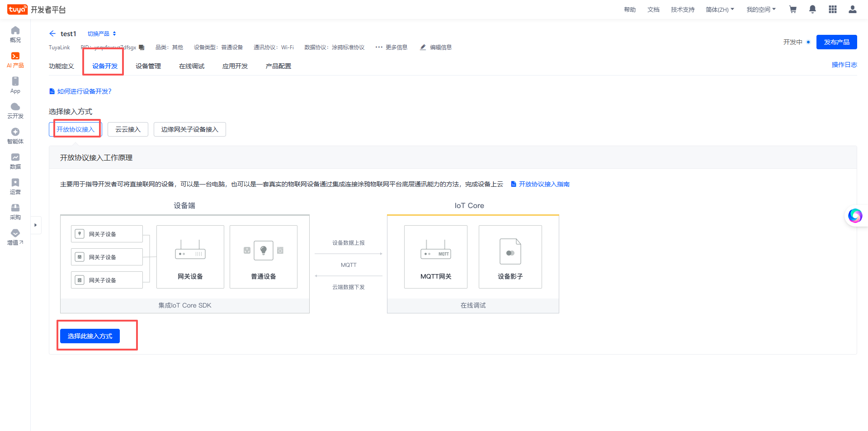Click the shopping cart icon
Image resolution: width=868 pixels, height=431 pixels.
[x=793, y=9]
